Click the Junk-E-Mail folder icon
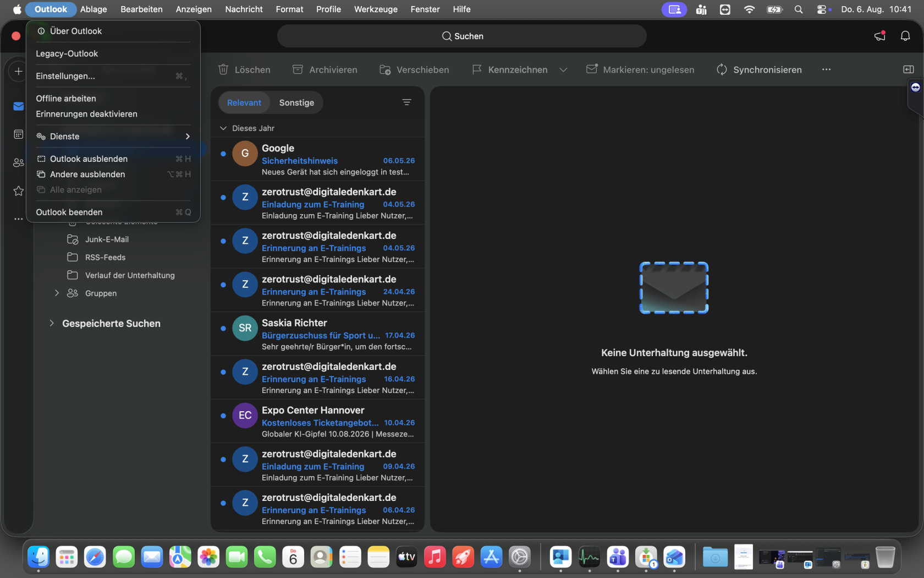 73,239
